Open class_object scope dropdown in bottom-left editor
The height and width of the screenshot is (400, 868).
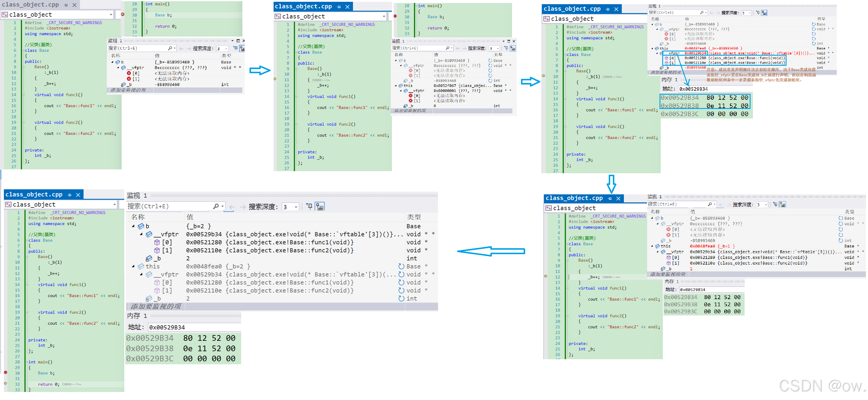click(x=114, y=204)
